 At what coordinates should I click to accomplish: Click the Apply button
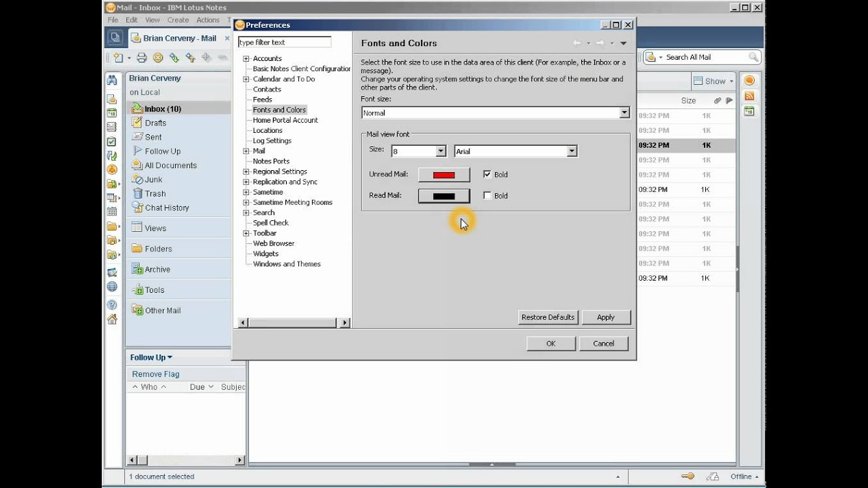point(606,317)
